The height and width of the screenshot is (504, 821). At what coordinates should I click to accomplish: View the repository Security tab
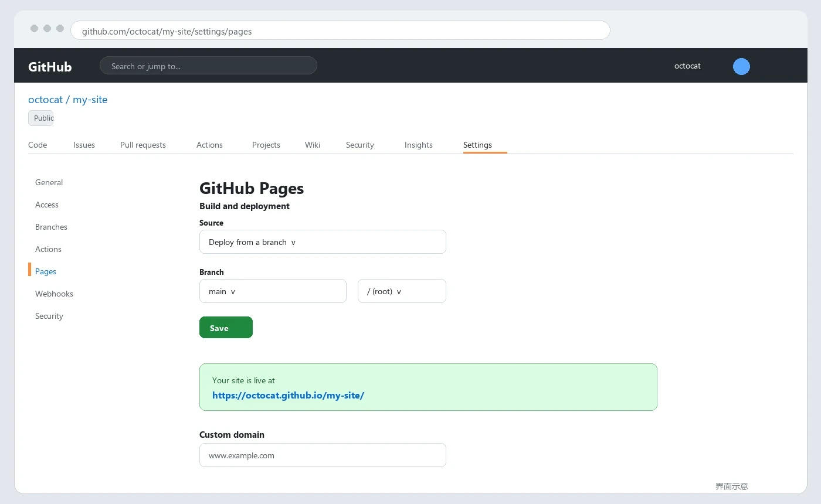(x=360, y=145)
